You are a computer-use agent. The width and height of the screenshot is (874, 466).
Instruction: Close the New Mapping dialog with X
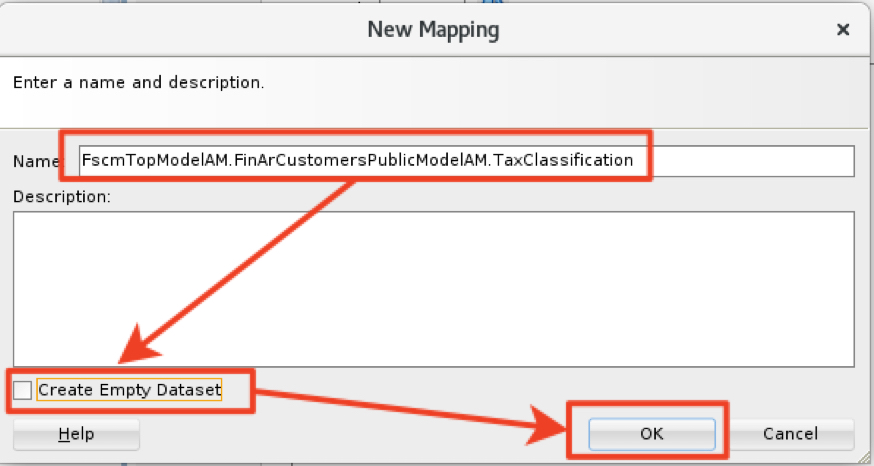pyautogui.click(x=843, y=30)
